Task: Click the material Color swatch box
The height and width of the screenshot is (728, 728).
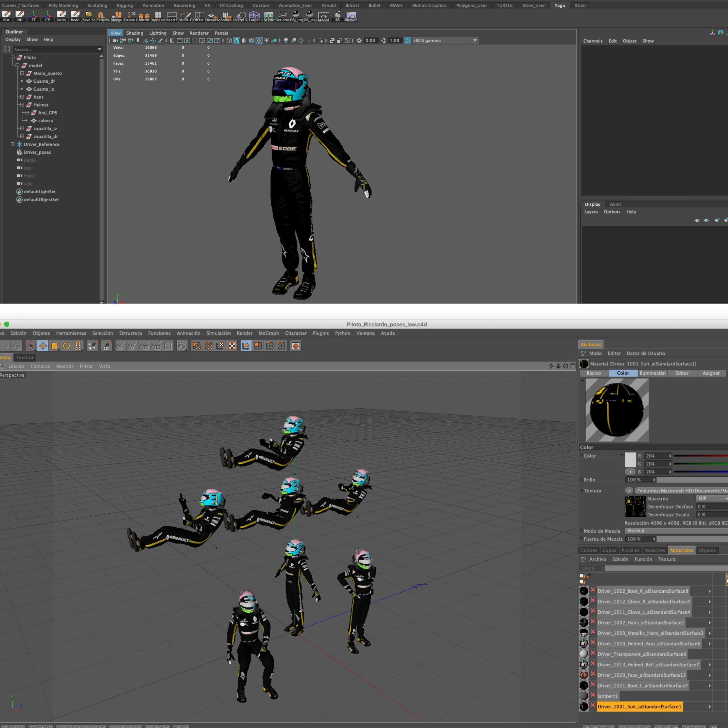Action: click(630, 460)
